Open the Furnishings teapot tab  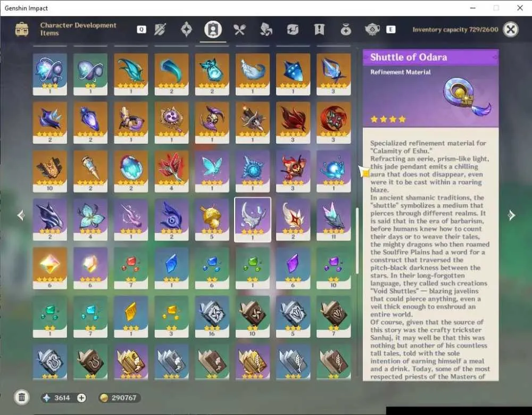372,29
